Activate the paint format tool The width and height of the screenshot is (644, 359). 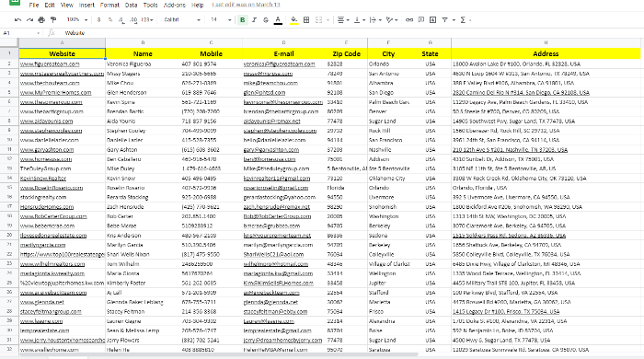point(53,19)
